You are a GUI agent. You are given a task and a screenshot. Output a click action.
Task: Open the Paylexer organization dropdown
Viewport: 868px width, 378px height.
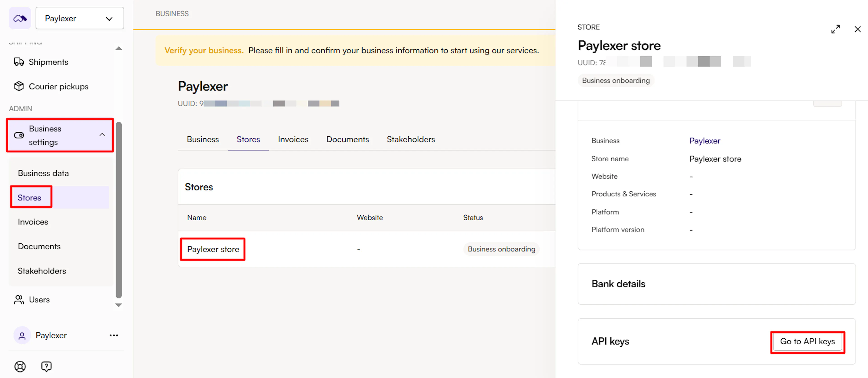pyautogui.click(x=80, y=18)
